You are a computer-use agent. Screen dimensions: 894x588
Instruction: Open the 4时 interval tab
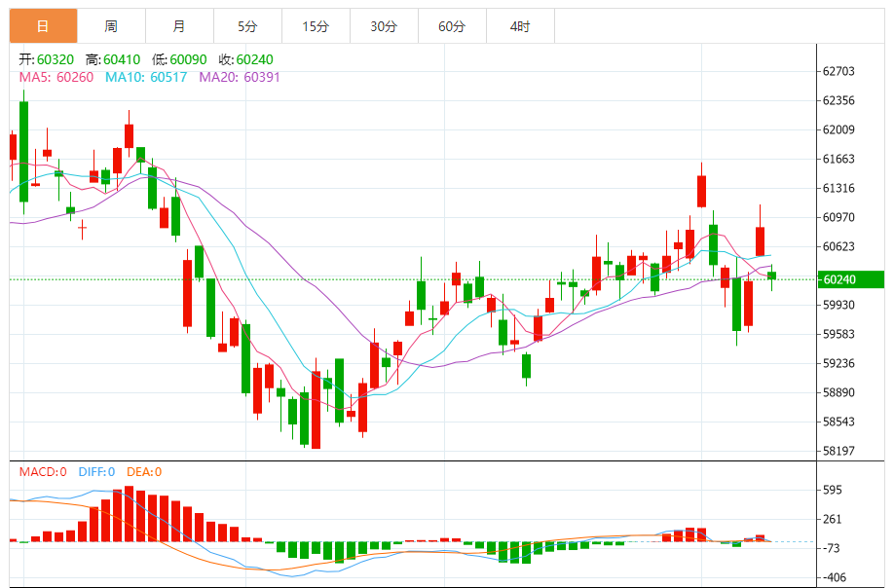[x=520, y=26]
